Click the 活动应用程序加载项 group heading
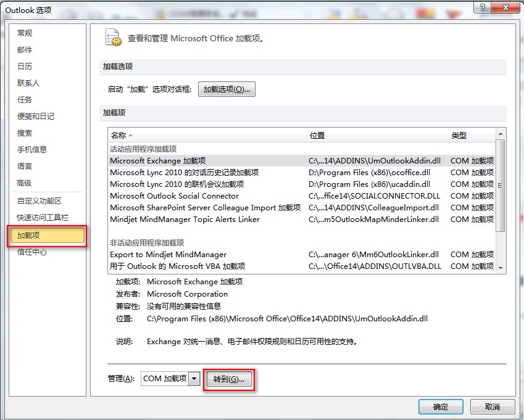 143,149
